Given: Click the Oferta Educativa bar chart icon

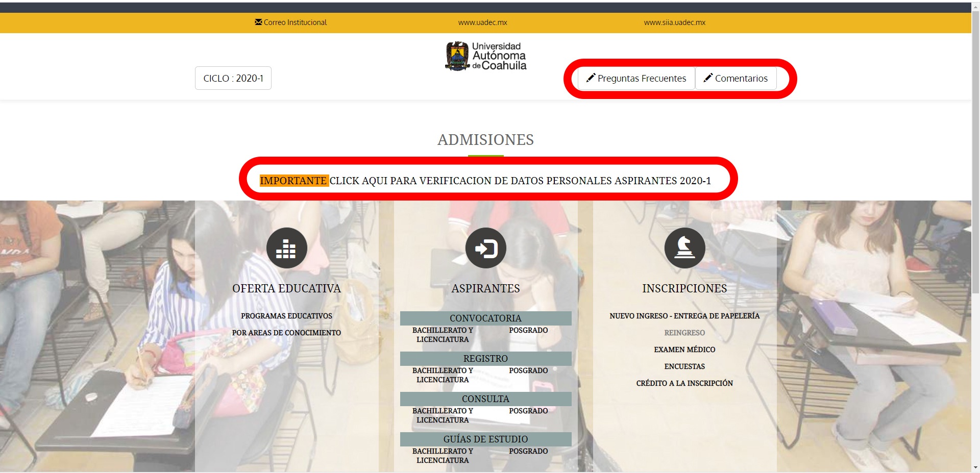Looking at the screenshot, I should tap(286, 248).
